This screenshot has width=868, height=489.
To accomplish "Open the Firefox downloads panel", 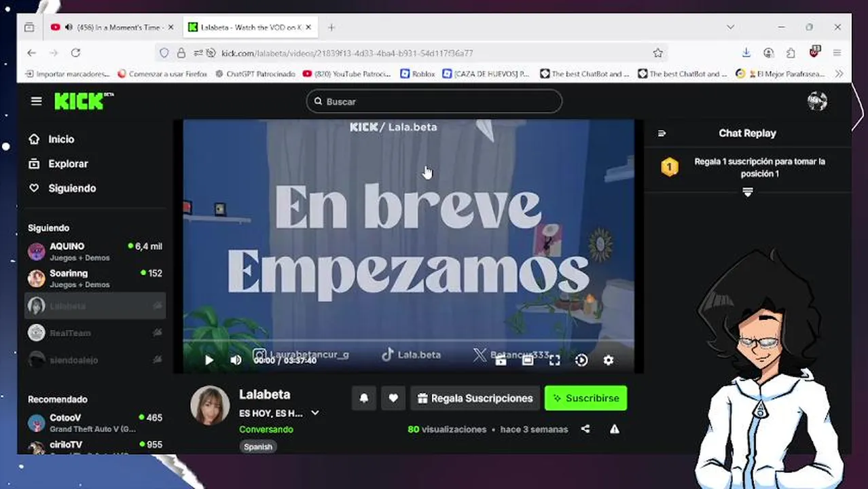I will click(746, 53).
